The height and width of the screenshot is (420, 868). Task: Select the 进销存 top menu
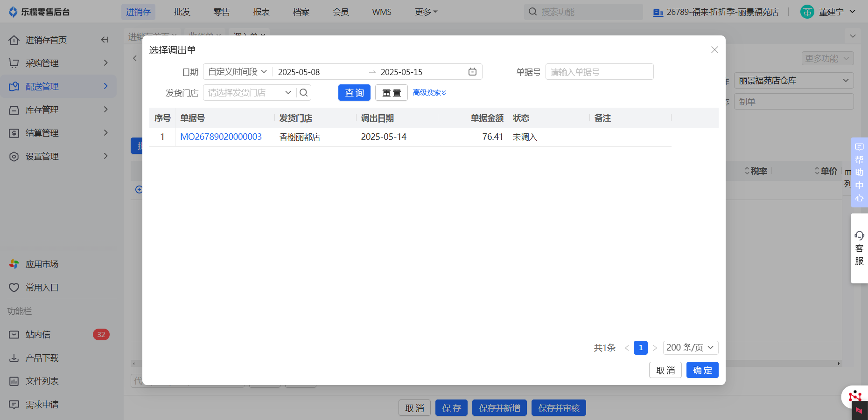138,12
